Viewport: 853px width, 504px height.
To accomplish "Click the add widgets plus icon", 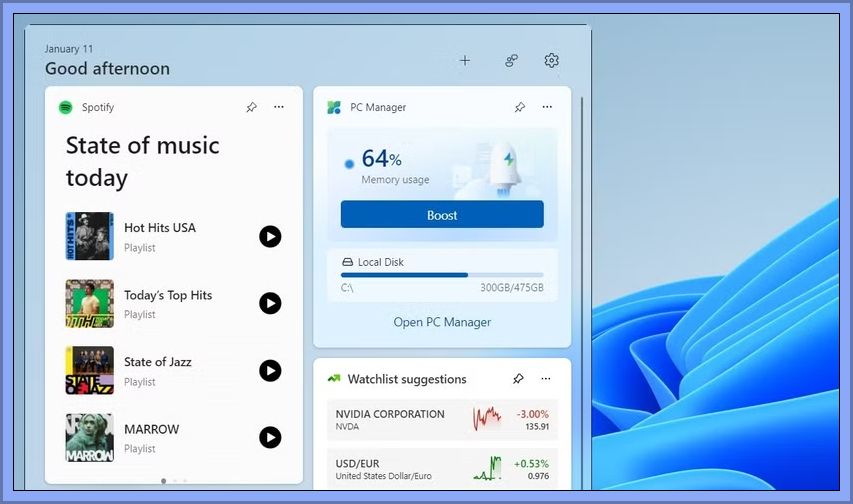I will (x=465, y=60).
